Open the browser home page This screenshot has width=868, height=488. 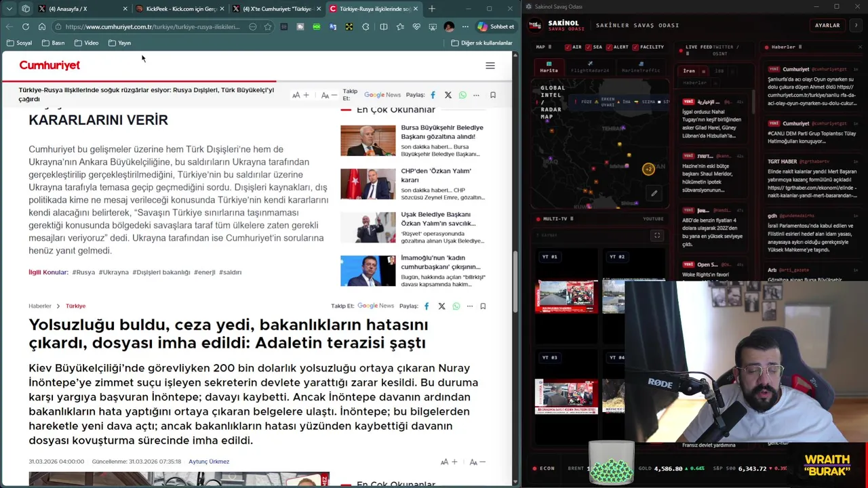tap(41, 26)
